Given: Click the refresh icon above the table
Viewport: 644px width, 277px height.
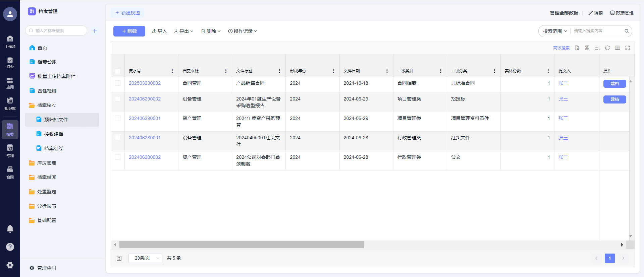Looking at the screenshot, I should [x=607, y=48].
